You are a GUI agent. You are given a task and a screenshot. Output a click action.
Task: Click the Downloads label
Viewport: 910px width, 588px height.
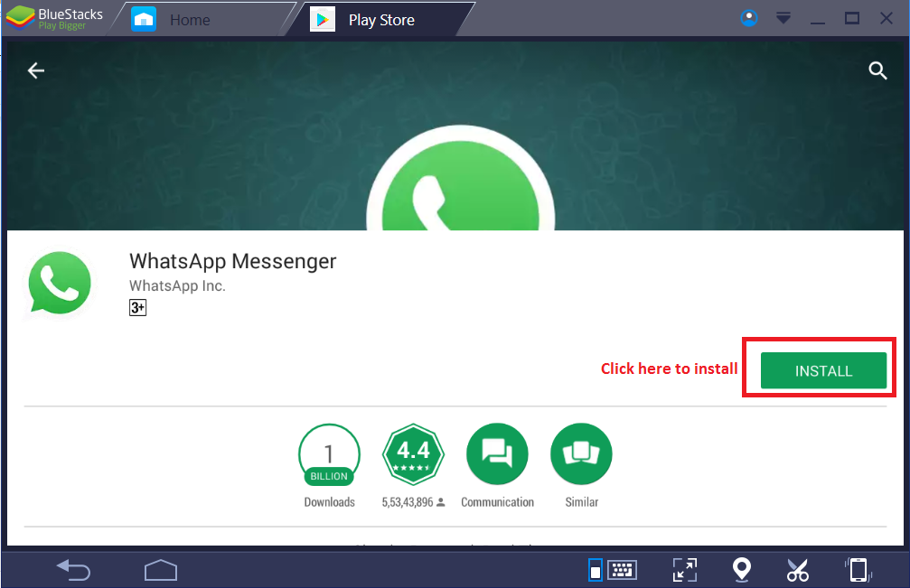(x=329, y=502)
